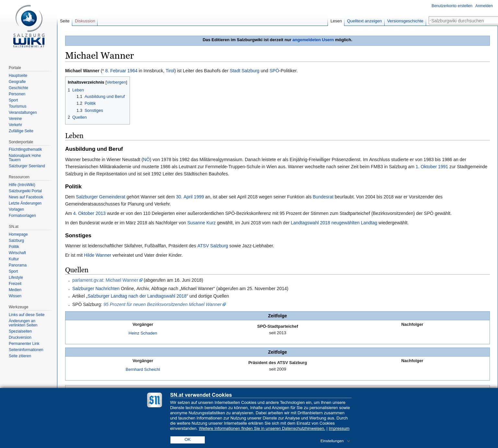
Task: Open Personen portal in sidebar
Action: [17, 94]
